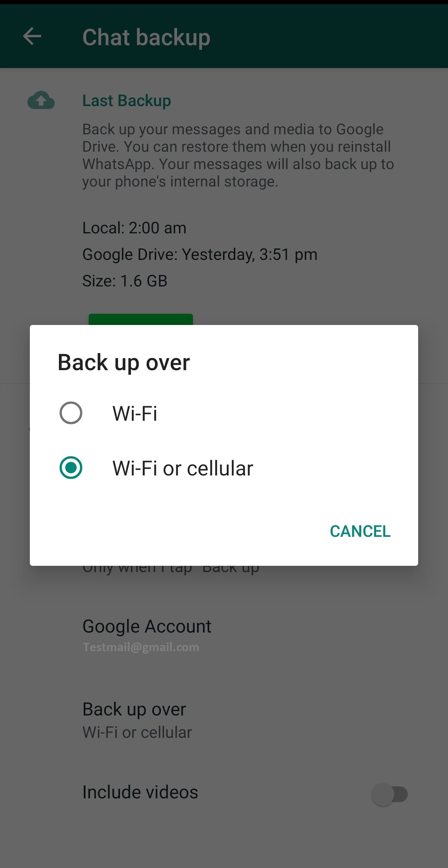The image size is (448, 868).
Task: Tap the Wi-Fi or cellular label
Action: click(183, 468)
